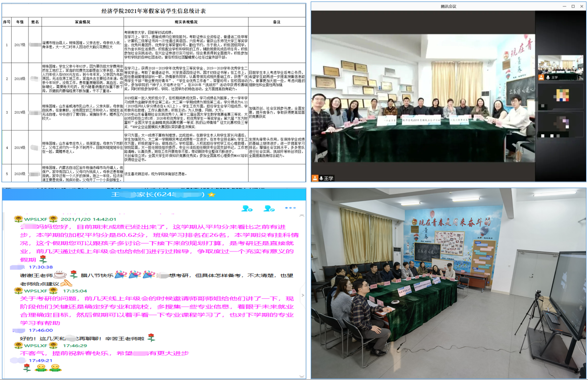The width and height of the screenshot is (588, 380).
Task: Click the gold star icon in chat title
Action: (211, 194)
